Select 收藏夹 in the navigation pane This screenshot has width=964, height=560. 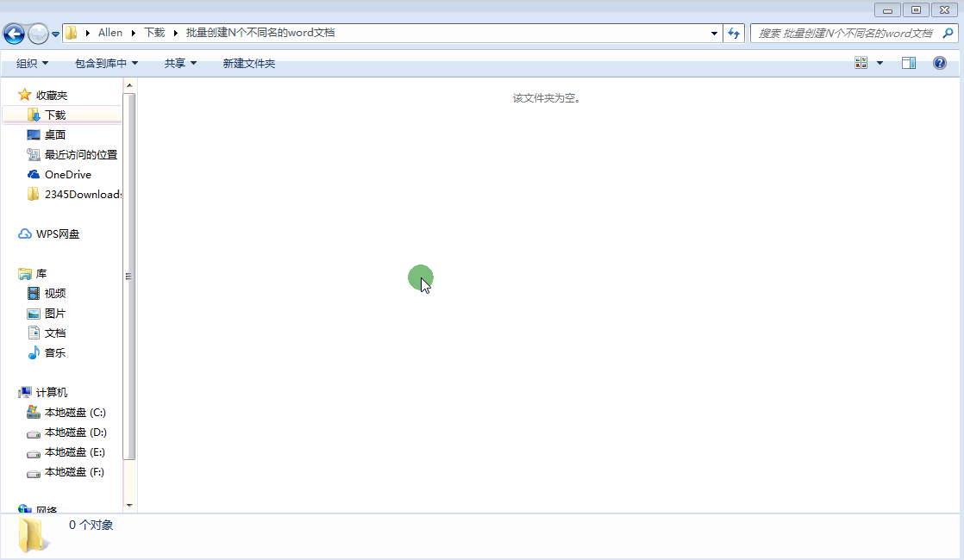(x=52, y=95)
